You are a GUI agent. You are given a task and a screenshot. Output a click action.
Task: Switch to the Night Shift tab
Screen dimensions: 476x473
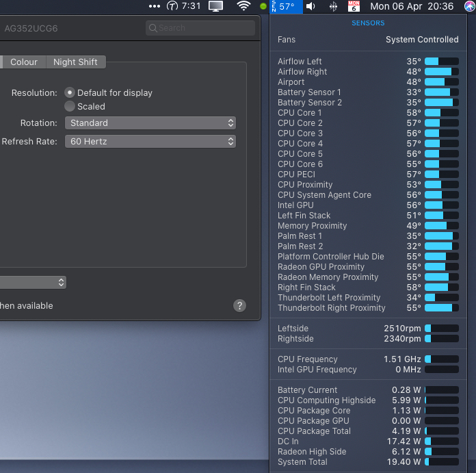point(75,62)
